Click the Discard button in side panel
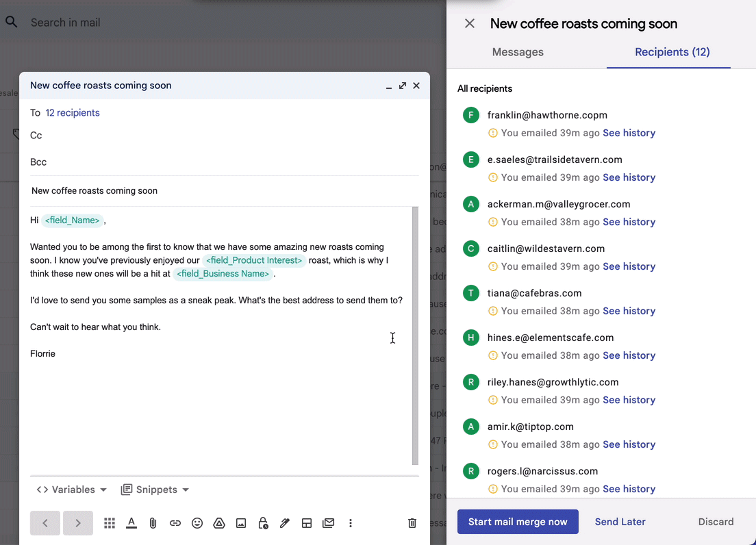756x545 pixels. pyautogui.click(x=716, y=522)
